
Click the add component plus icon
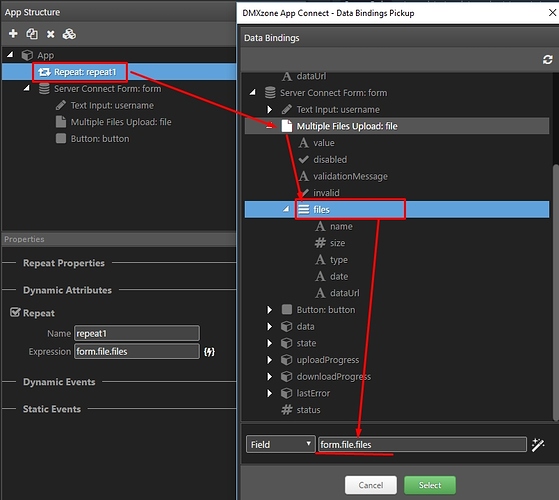(13, 33)
